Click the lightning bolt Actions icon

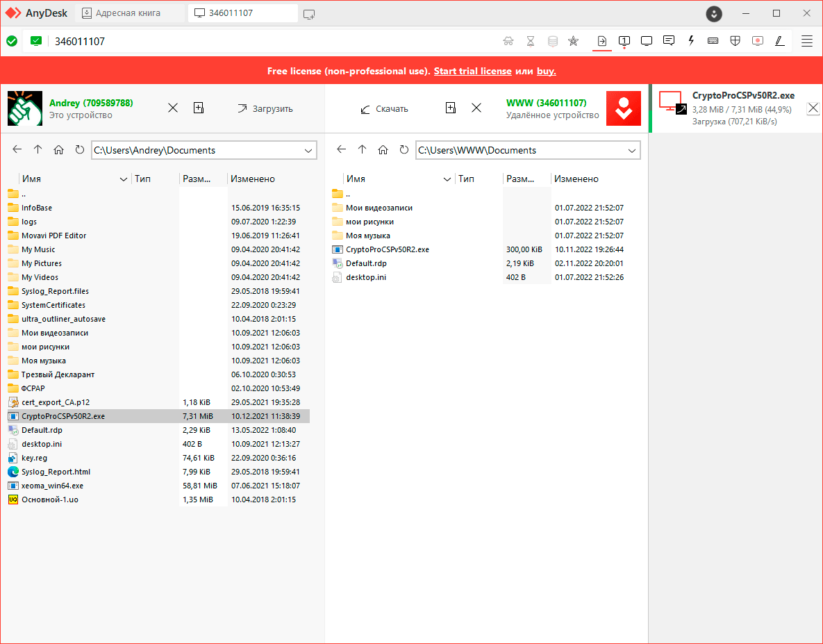point(691,41)
